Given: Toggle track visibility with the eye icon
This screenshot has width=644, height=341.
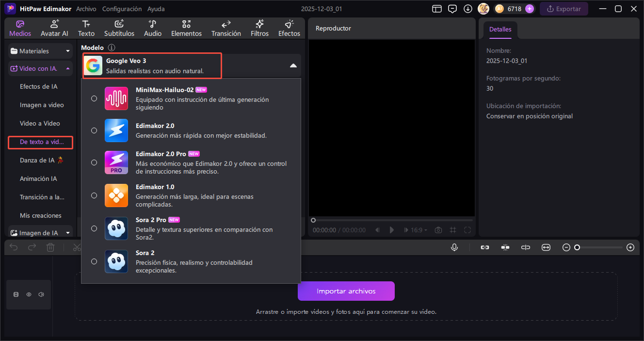Looking at the screenshot, I should pos(29,294).
